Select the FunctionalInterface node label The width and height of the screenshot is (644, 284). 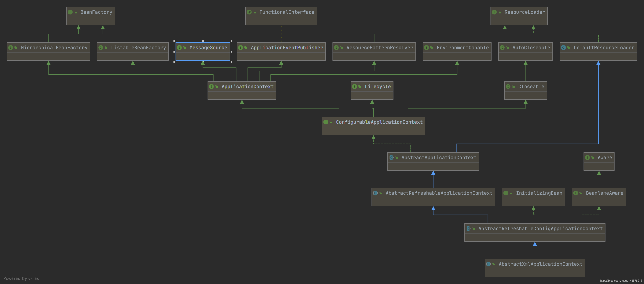287,12
